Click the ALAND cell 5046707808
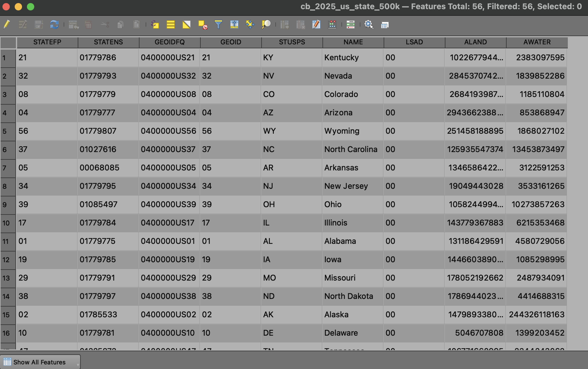Screen dimensions: 588x369 [x=475, y=333]
